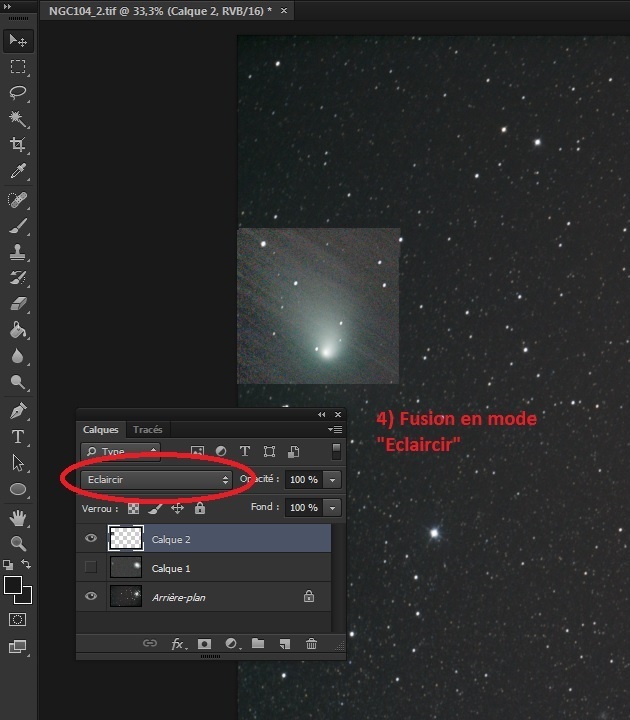
Task: Open the layer filter Type dropdown
Action: tap(120, 451)
